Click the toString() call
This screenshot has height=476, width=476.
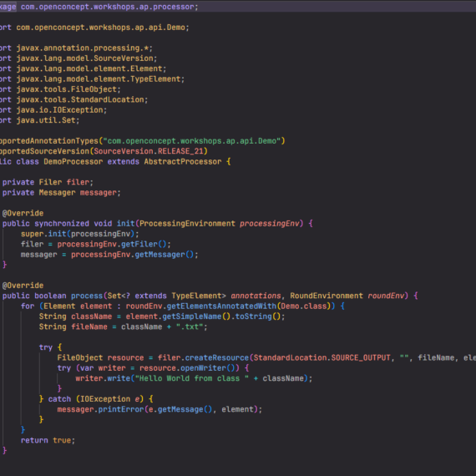(258, 316)
